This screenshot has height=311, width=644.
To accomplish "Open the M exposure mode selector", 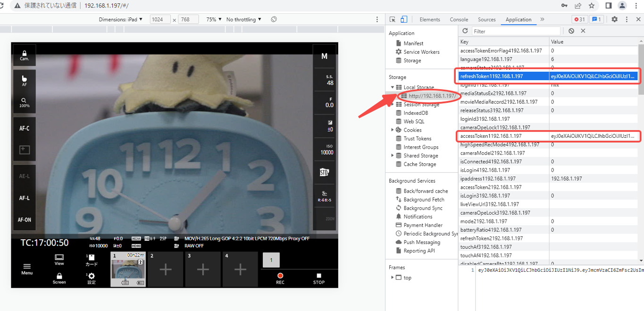I will (325, 56).
